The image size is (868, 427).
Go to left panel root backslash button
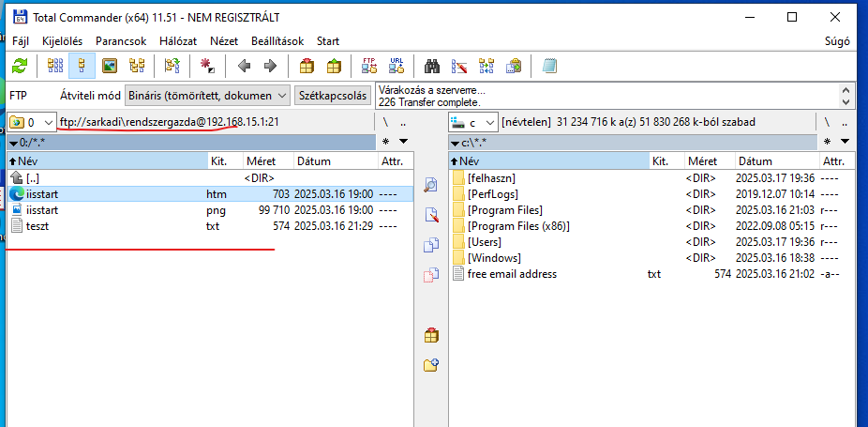click(386, 122)
